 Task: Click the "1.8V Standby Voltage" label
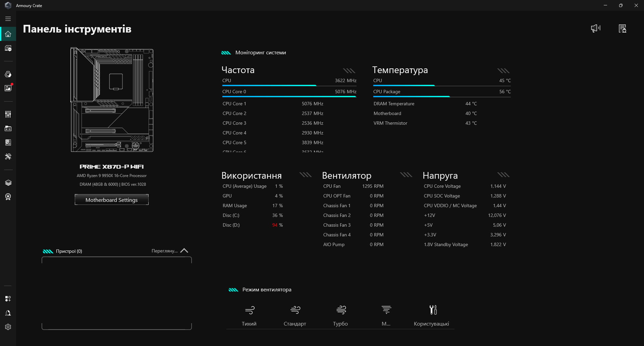tap(446, 244)
